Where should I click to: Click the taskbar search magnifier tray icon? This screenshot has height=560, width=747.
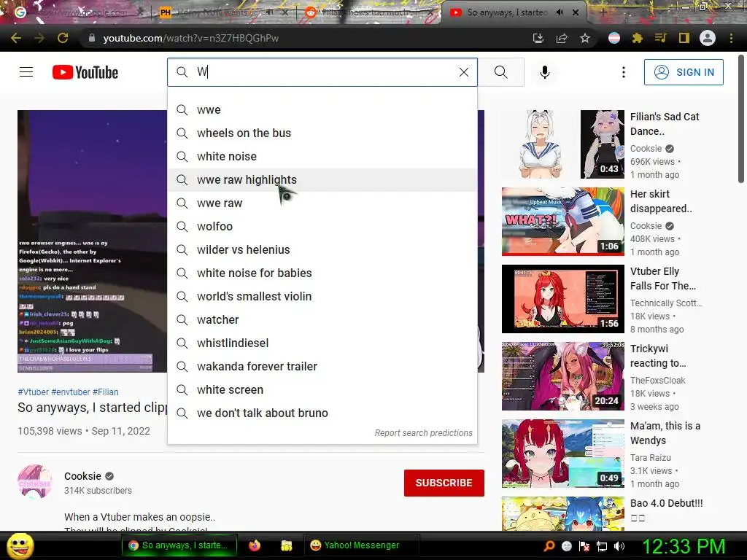549,546
